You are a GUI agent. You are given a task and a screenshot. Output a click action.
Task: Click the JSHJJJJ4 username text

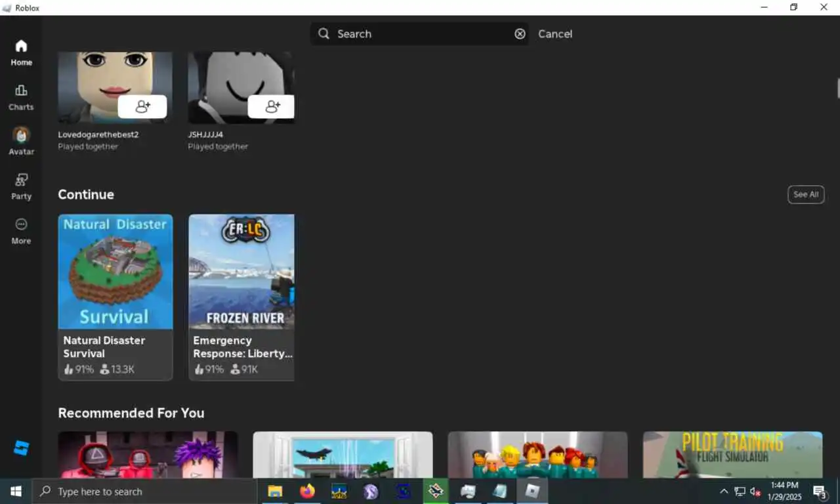(205, 135)
